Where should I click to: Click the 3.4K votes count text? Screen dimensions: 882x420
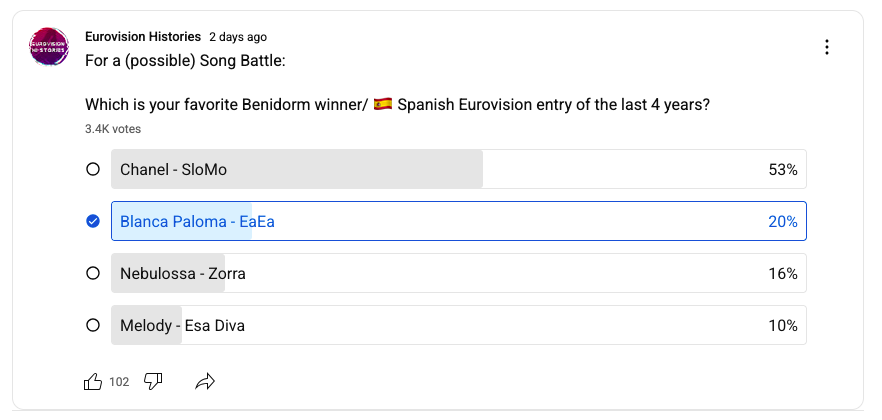(113, 129)
